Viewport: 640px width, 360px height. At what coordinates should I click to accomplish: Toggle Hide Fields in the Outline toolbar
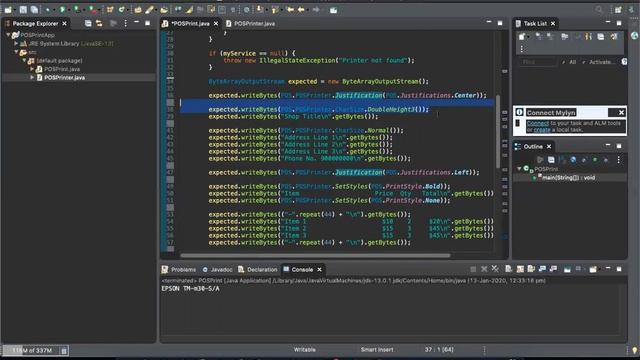tap(573, 160)
